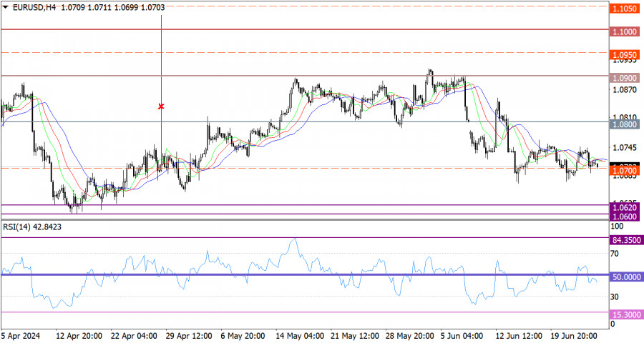Click the 22 Apr 04:00 time label

coord(134,336)
